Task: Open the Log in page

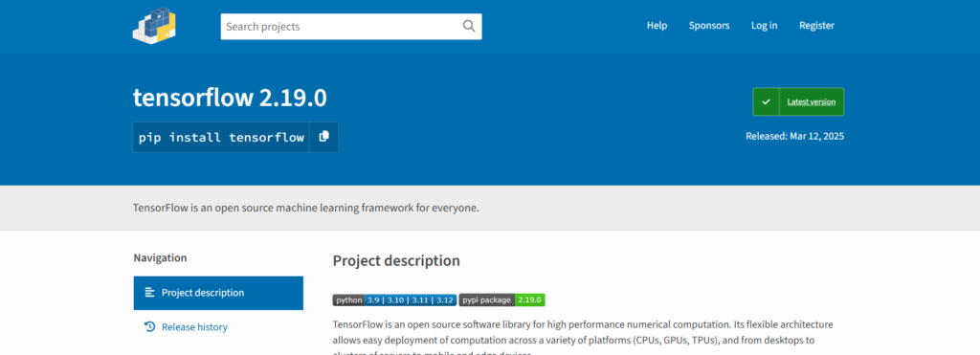Action: [x=765, y=26]
